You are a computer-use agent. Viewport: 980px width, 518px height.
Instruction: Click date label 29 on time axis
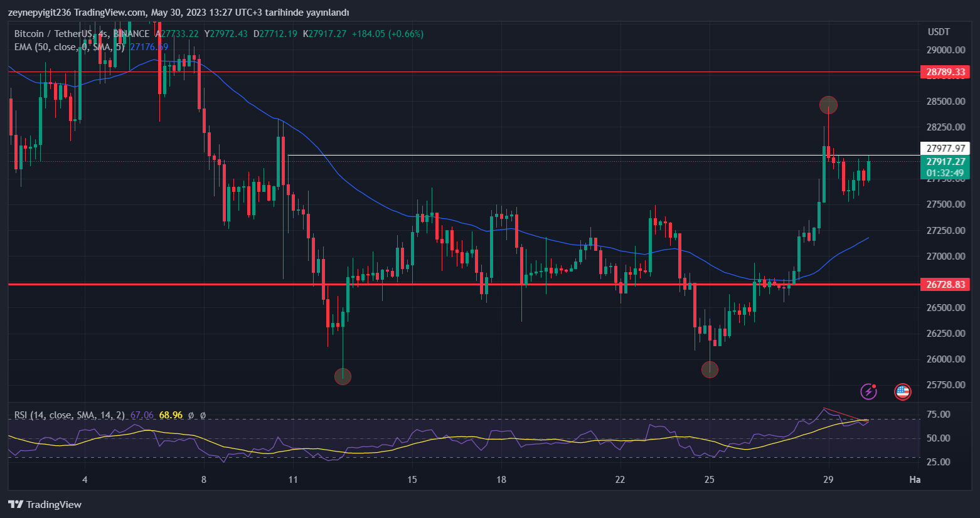tap(828, 480)
